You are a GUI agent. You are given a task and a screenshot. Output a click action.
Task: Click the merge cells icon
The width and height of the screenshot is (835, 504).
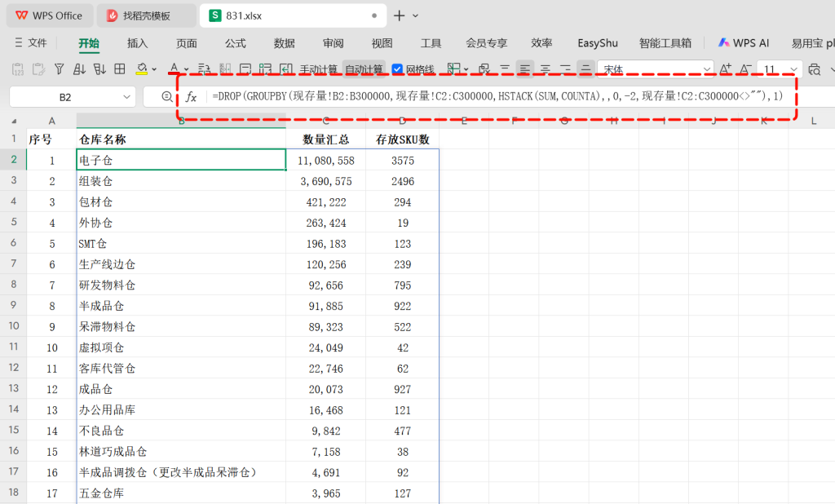225,69
